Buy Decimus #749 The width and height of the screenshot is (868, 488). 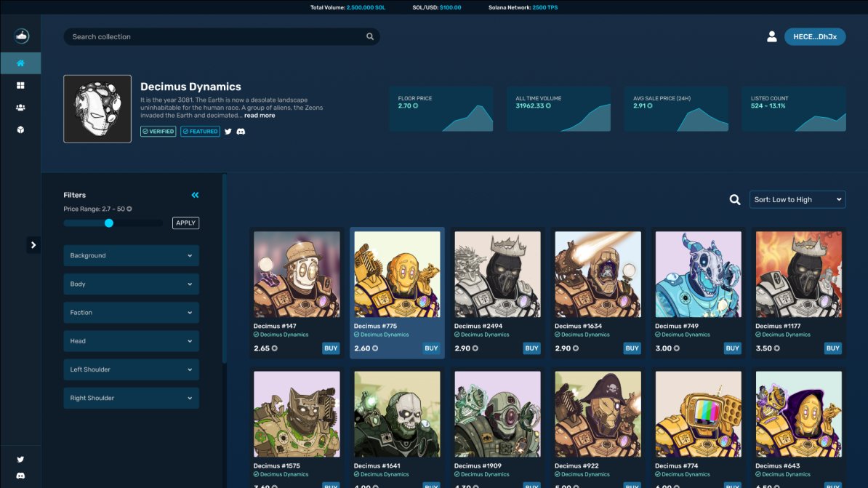[x=732, y=348]
